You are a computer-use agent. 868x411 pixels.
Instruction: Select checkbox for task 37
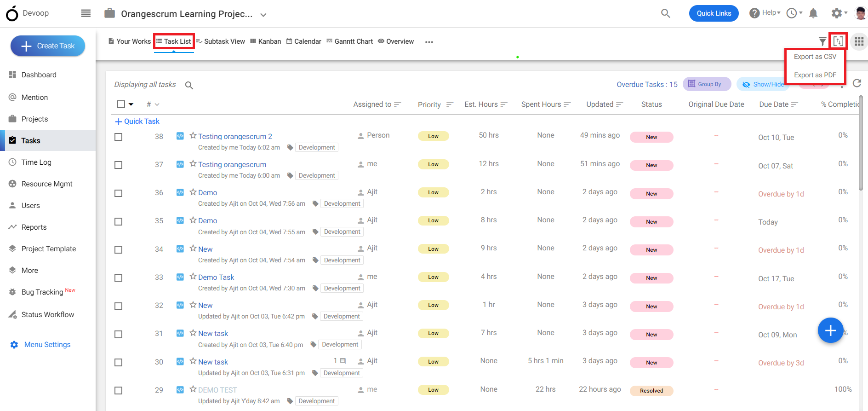point(119,165)
